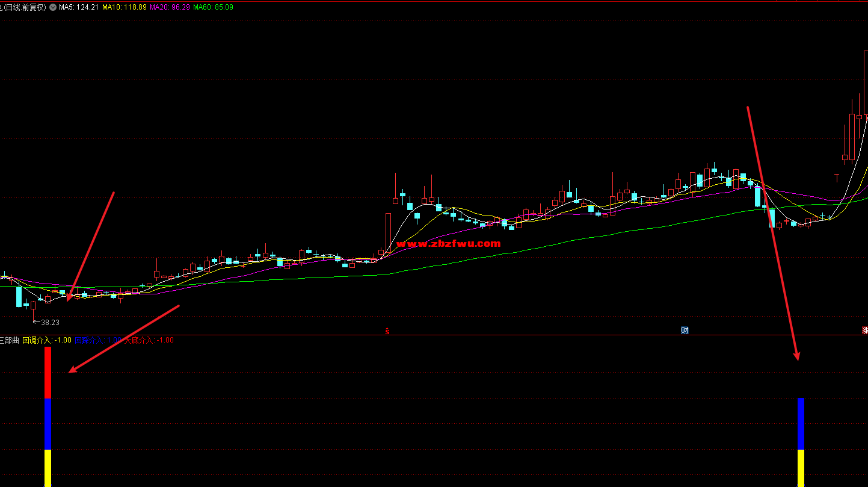Viewport: 868px width, 487px height.
Task: Select the MA5 moving average label
Action: click(x=78, y=7)
